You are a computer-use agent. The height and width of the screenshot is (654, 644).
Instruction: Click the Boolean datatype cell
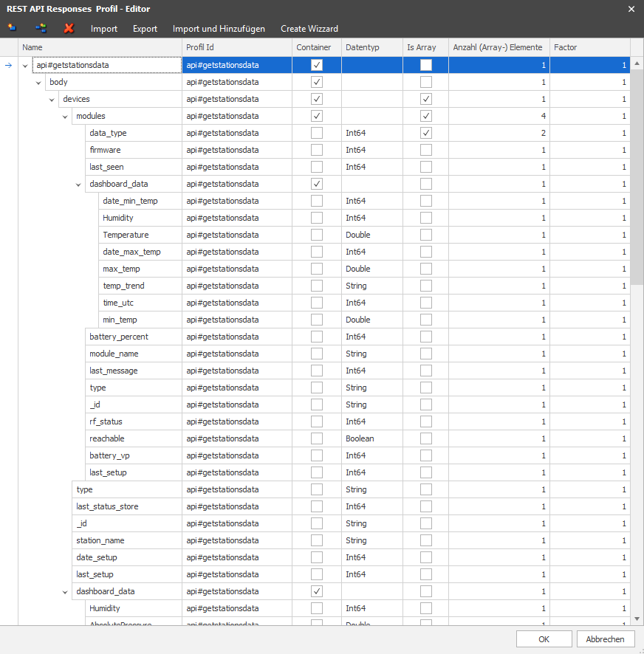(x=372, y=438)
